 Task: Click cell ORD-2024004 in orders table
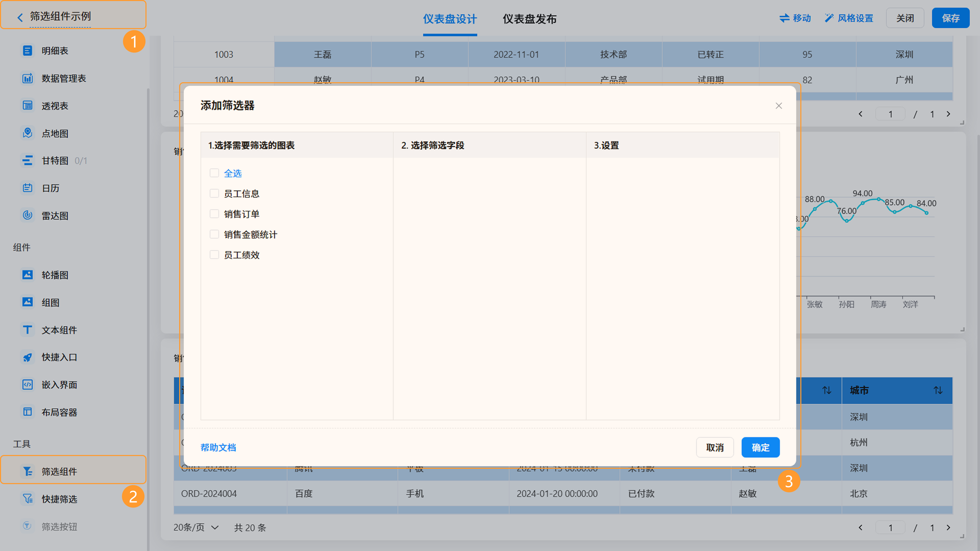(230, 494)
